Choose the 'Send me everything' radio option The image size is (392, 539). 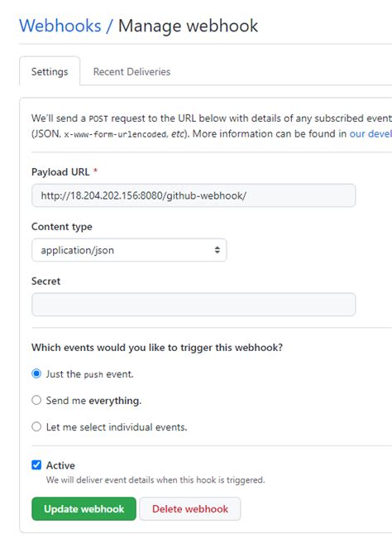click(x=36, y=400)
